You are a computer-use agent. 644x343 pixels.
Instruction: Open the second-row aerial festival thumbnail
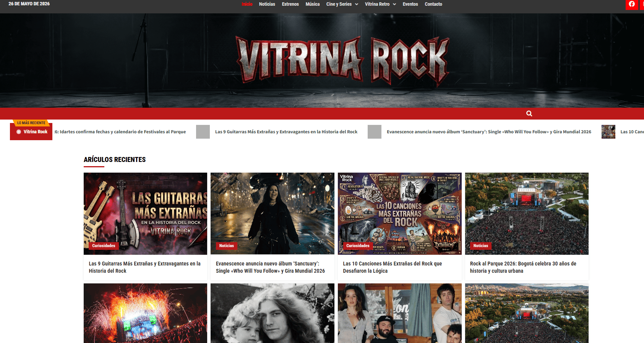point(527,313)
